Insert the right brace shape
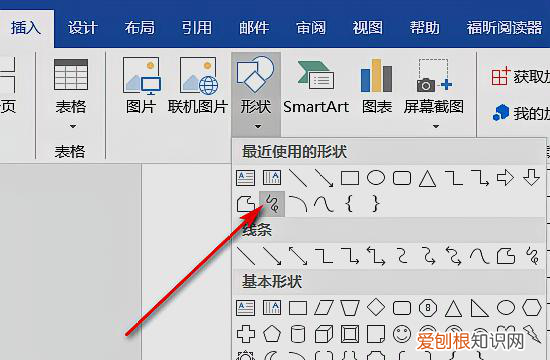This screenshot has height=360, width=550. pos(376,204)
